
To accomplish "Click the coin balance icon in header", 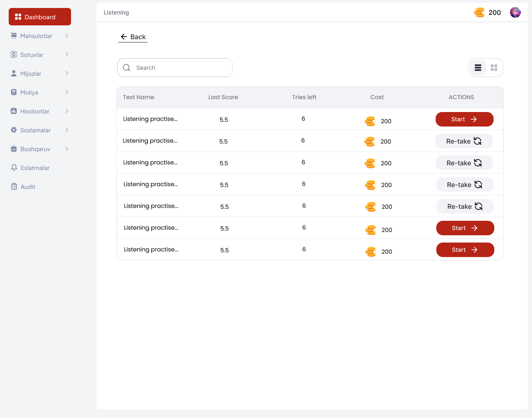I will pos(479,12).
